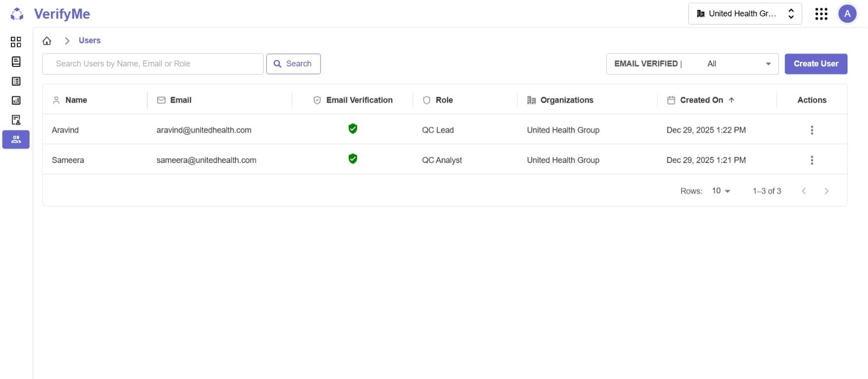This screenshot has width=868, height=379.
Task: Click the calendar icon in Created On header
Action: coord(671,100)
